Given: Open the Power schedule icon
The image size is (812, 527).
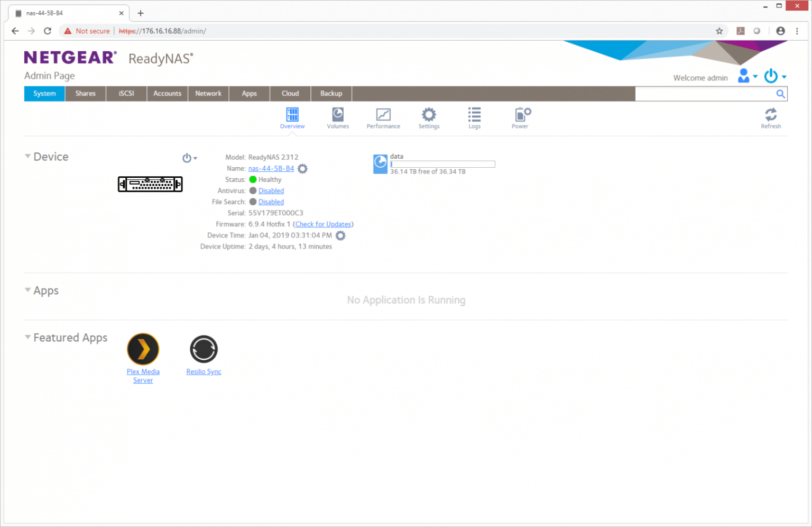Looking at the screenshot, I should coord(523,114).
